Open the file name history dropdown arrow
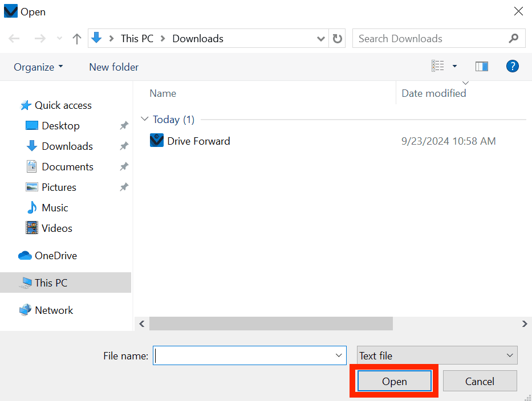The image size is (532, 401). tap(338, 355)
